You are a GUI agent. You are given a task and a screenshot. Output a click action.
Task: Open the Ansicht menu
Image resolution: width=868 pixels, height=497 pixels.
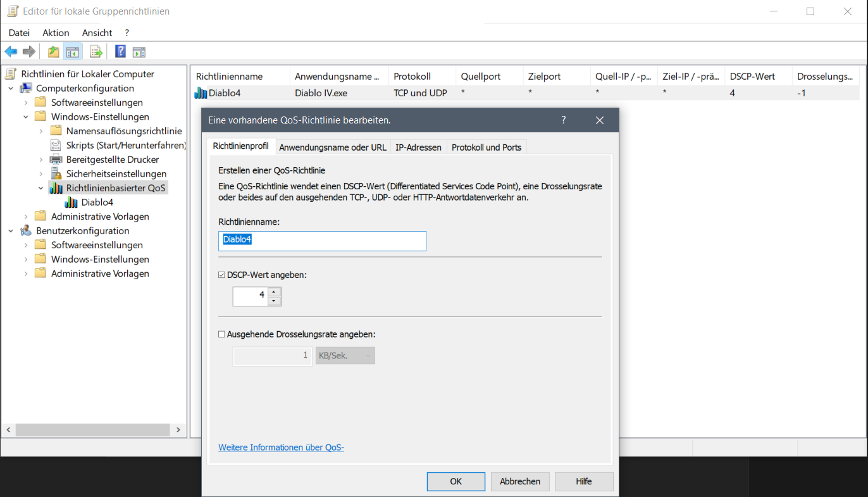97,32
